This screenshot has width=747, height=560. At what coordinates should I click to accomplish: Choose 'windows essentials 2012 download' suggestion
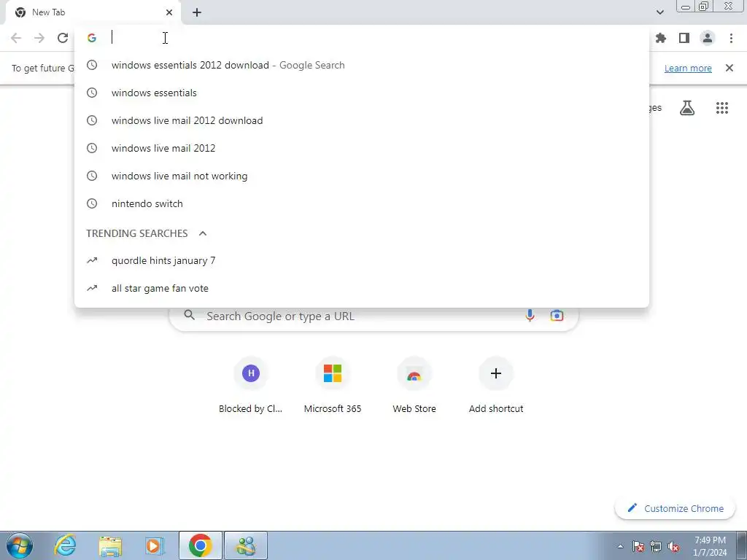(362, 65)
